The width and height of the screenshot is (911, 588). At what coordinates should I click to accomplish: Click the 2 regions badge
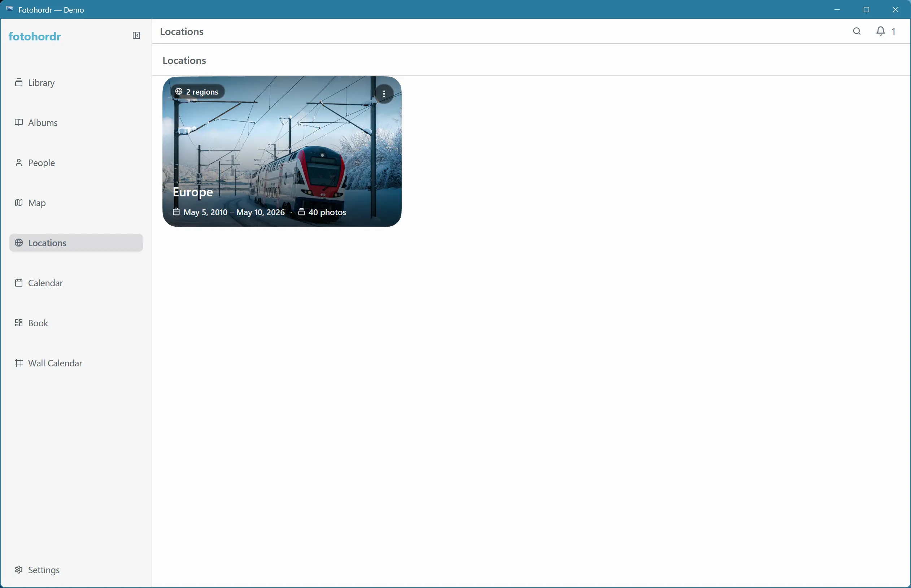click(x=197, y=92)
